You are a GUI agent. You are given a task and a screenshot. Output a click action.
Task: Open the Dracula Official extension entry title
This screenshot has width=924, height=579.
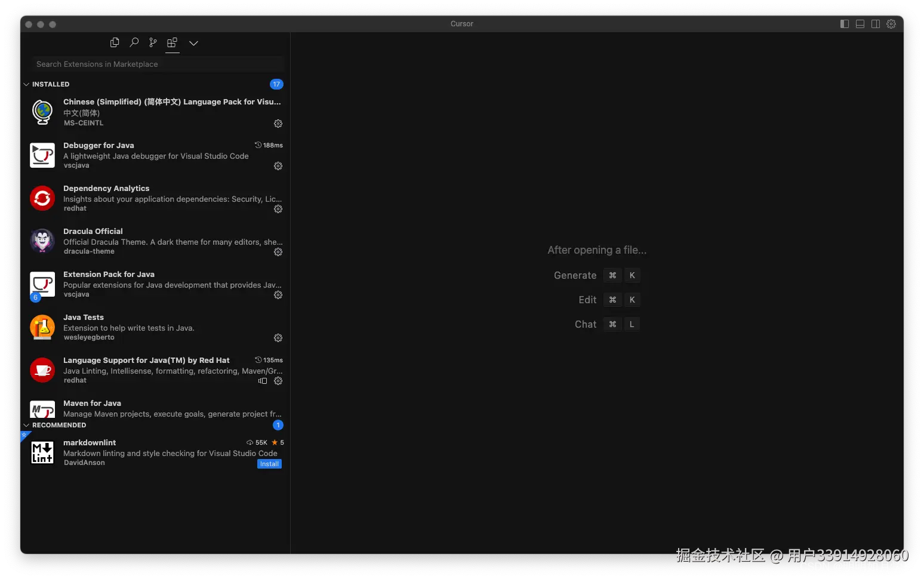pyautogui.click(x=93, y=231)
